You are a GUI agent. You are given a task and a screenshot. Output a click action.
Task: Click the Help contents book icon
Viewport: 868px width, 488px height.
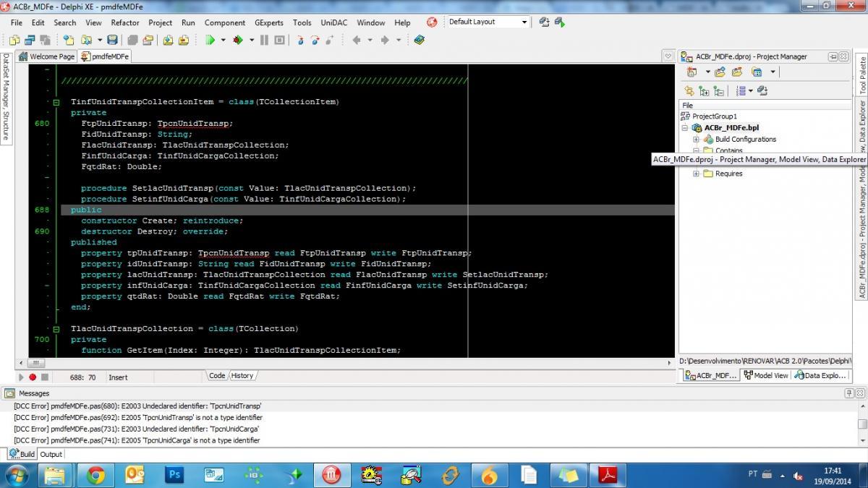pyautogui.click(x=419, y=40)
